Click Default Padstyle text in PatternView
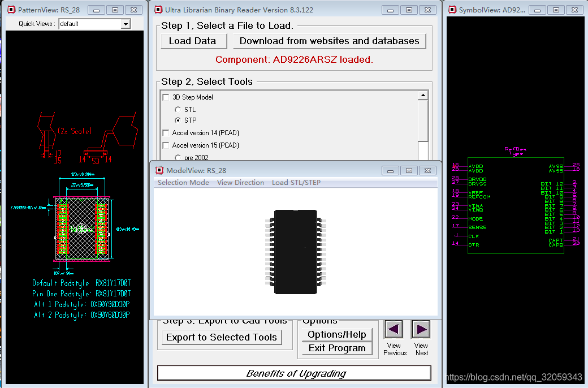The width and height of the screenshot is (588, 388). point(81,283)
